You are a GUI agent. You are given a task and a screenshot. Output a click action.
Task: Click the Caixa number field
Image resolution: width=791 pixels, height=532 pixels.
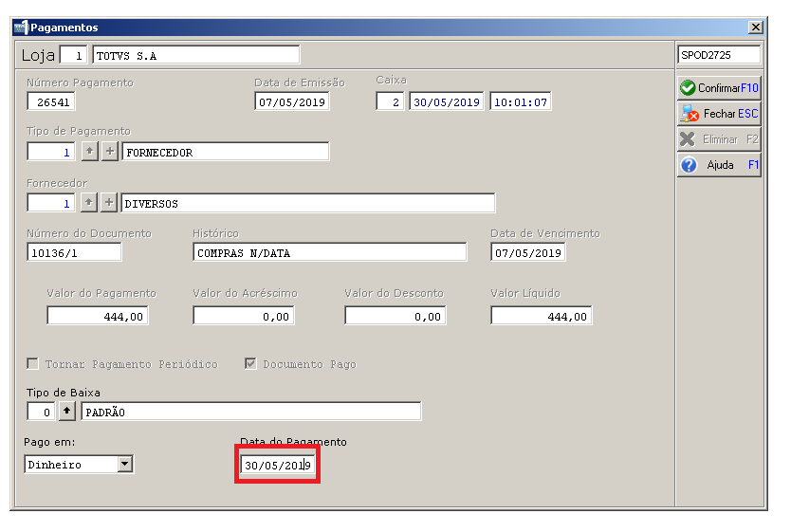[390, 101]
